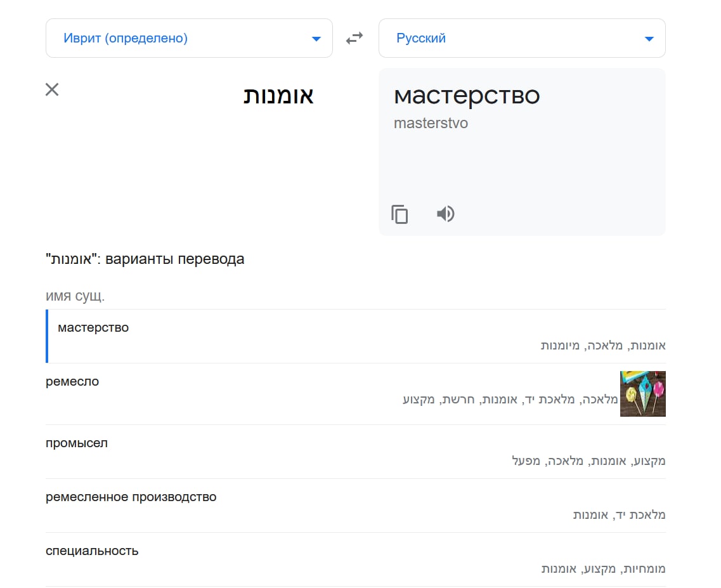Select the ремесло translation variant
The image size is (721, 588).
pos(72,381)
